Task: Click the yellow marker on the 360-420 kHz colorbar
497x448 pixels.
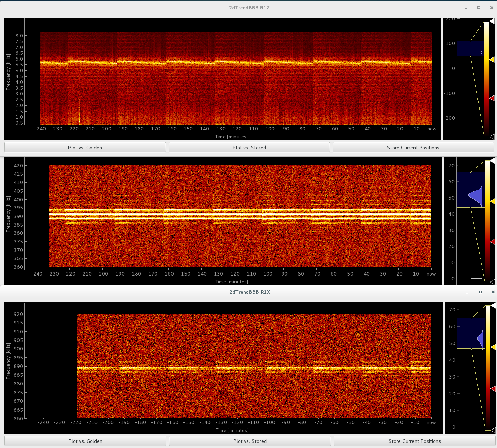Action: coord(493,202)
